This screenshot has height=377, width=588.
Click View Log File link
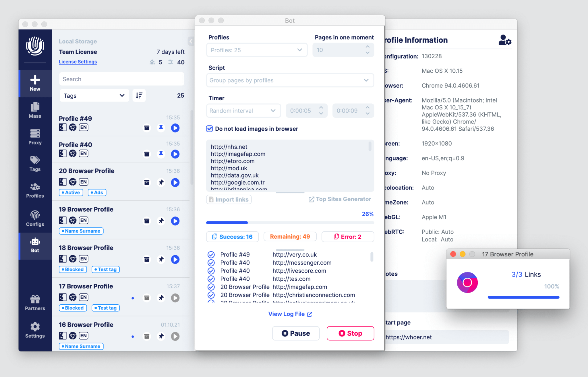[x=290, y=314]
